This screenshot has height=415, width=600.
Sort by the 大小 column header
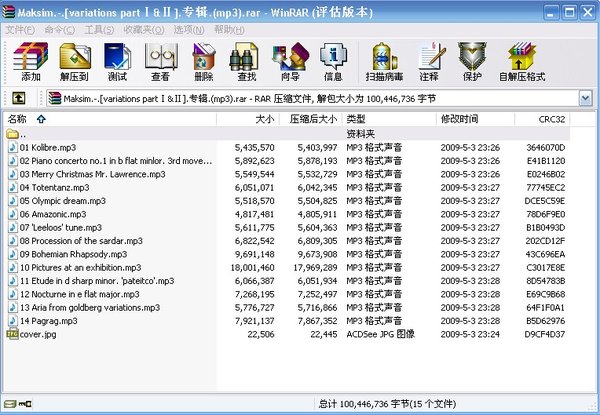(x=248, y=119)
